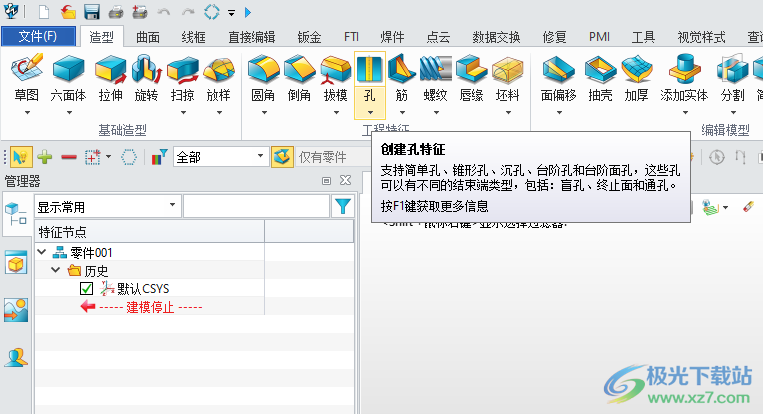The height and width of the screenshot is (414, 763).
Task: Select the 扫掠 sweep tool
Action: 183,78
